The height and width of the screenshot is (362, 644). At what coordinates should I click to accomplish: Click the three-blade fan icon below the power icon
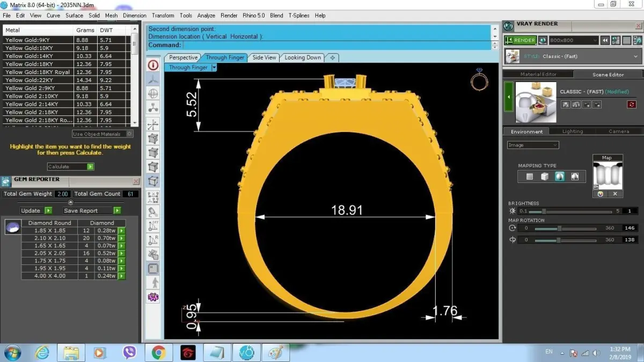(x=153, y=79)
